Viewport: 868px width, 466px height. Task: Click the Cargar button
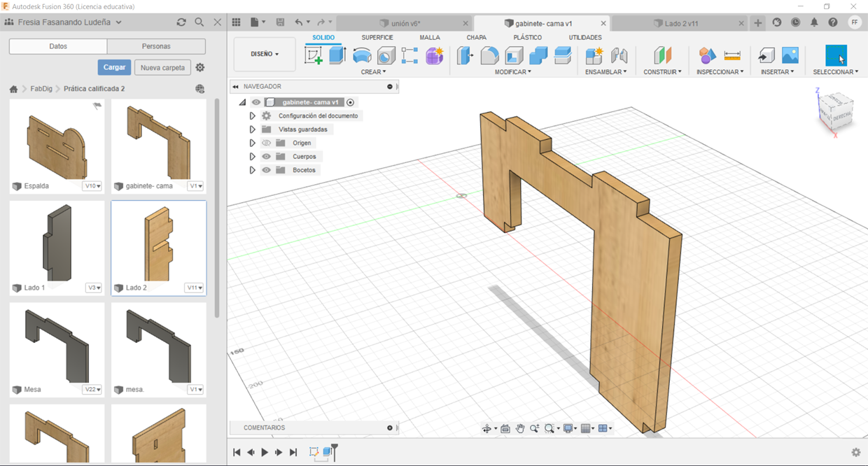click(x=114, y=67)
